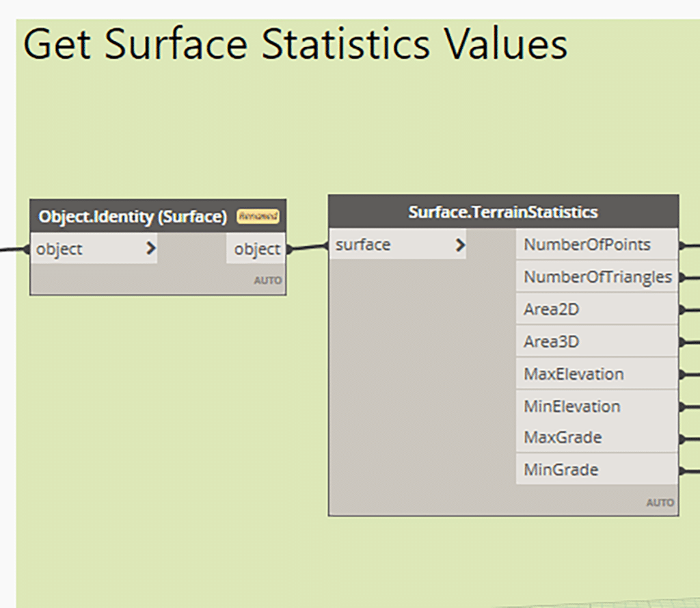Click the Get Surface Statistics Values group title

click(294, 44)
